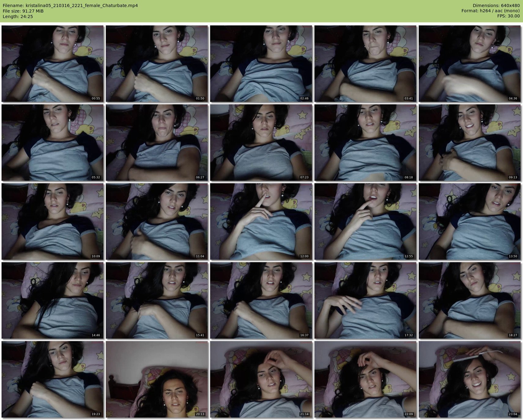Pick the frame marked 12:00
This screenshot has height=420, width=523.
pos(261,221)
